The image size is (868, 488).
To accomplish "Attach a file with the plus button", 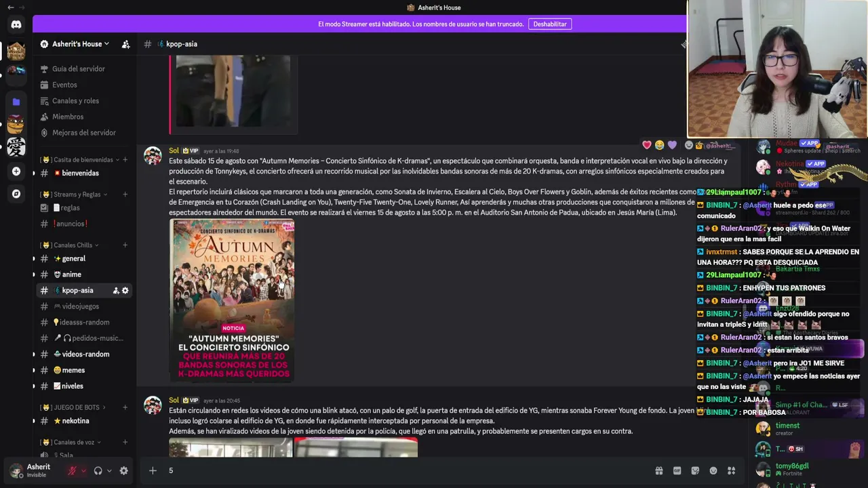I will click(153, 470).
